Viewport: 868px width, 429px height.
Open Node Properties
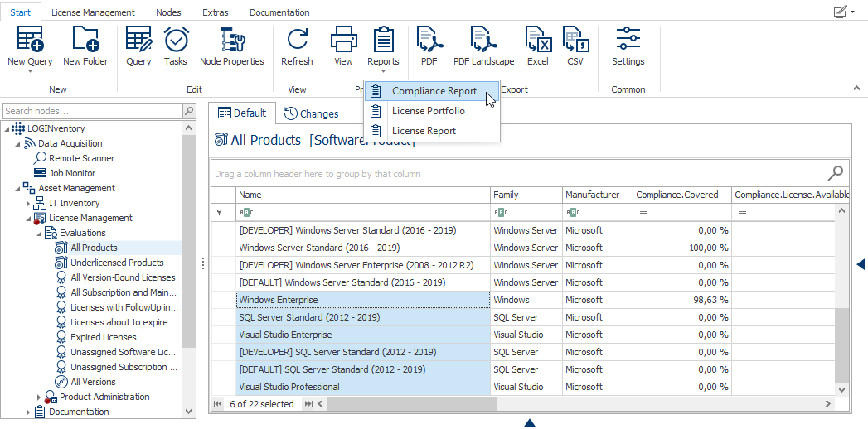pyautogui.click(x=232, y=40)
